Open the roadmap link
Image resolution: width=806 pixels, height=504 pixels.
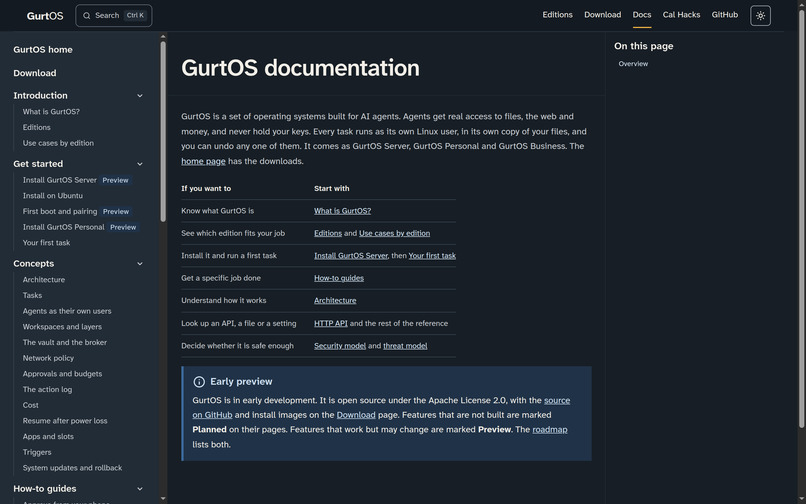click(549, 430)
